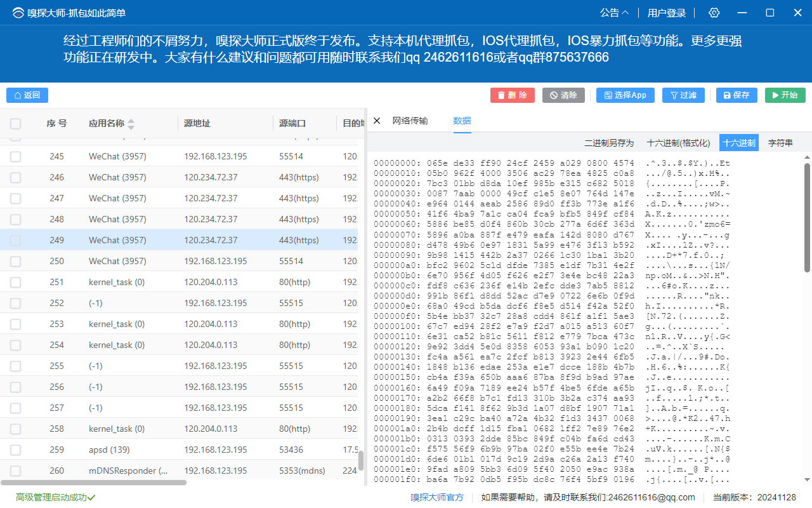
Task: Click the green 开始 start button
Action: (785, 95)
